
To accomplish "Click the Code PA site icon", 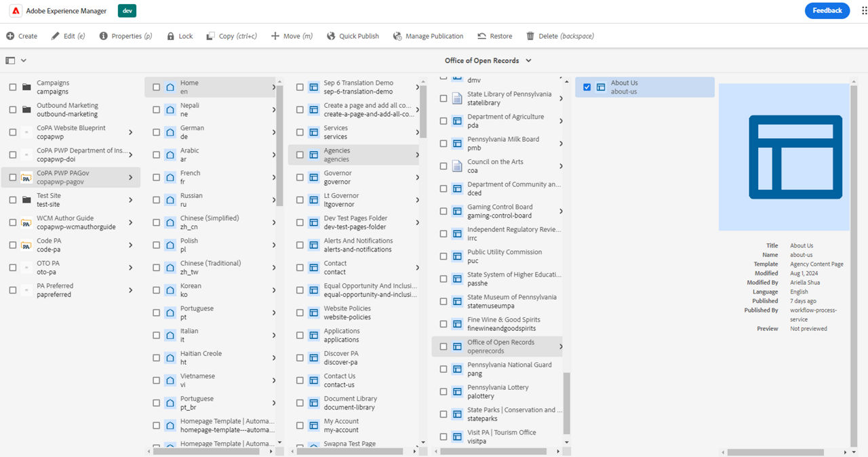I will tap(26, 245).
